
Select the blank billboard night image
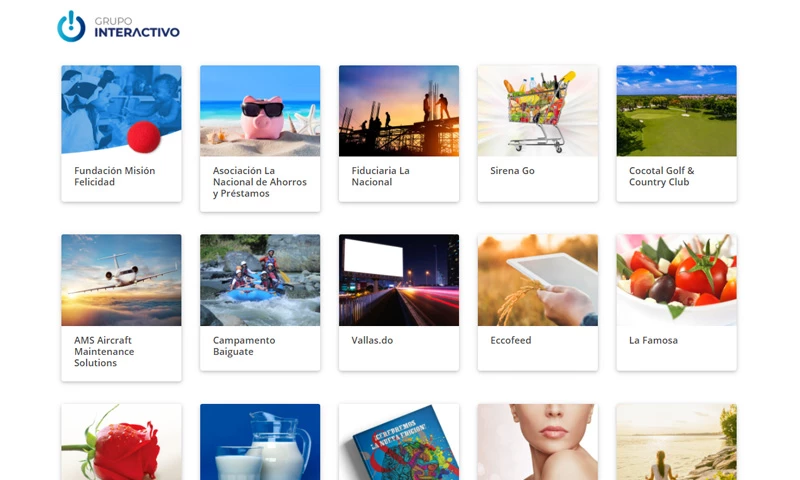399,280
